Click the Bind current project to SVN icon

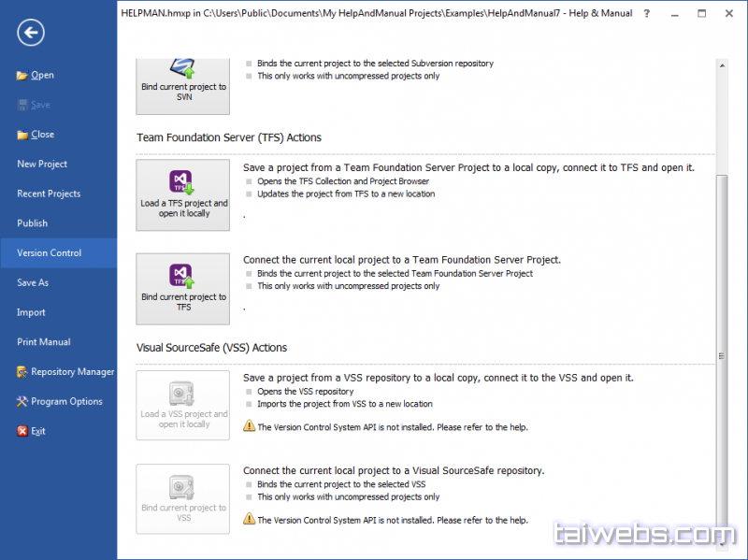(x=182, y=67)
